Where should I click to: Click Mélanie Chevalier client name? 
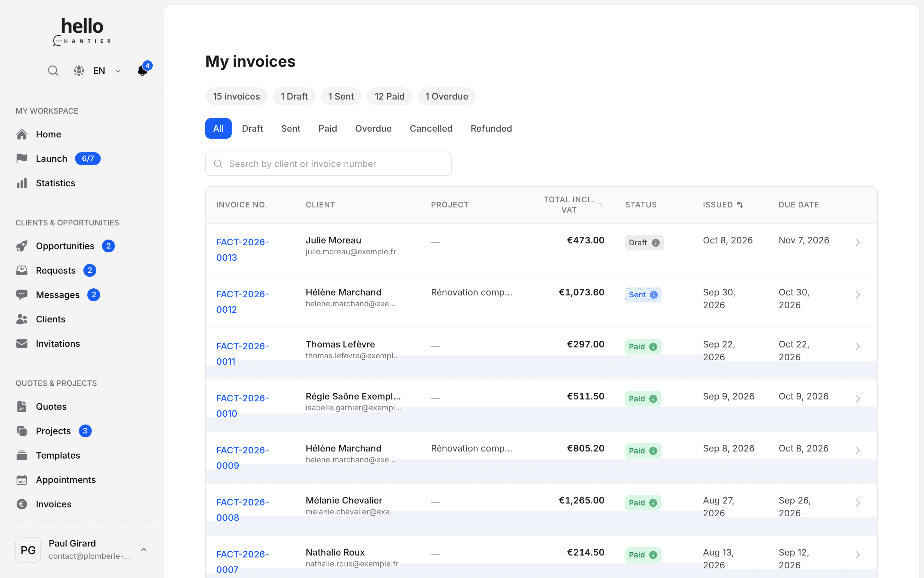point(344,500)
